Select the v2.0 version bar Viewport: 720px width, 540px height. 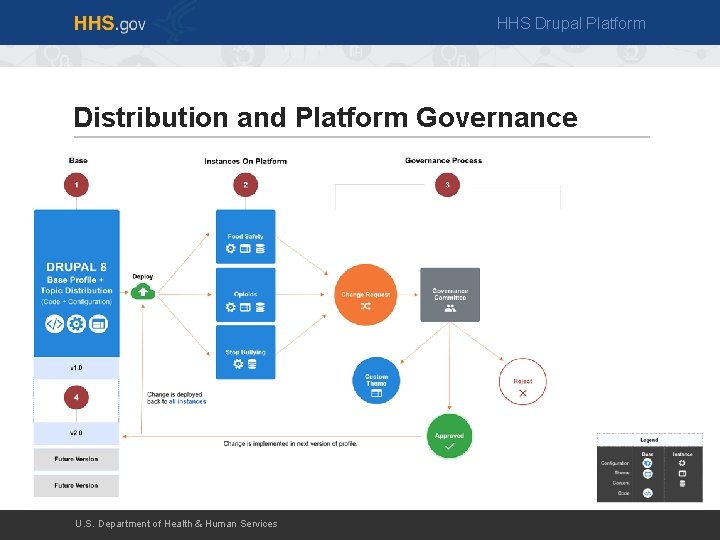[76, 433]
